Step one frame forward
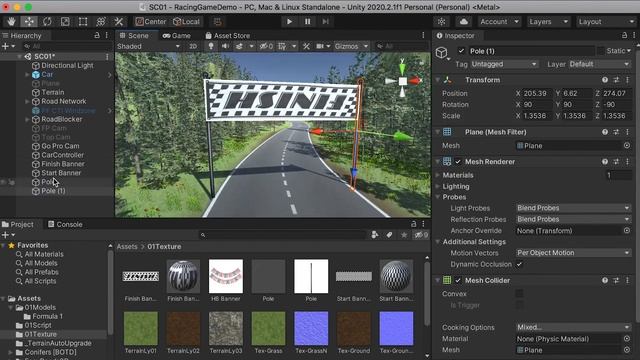 pyautogui.click(x=325, y=22)
